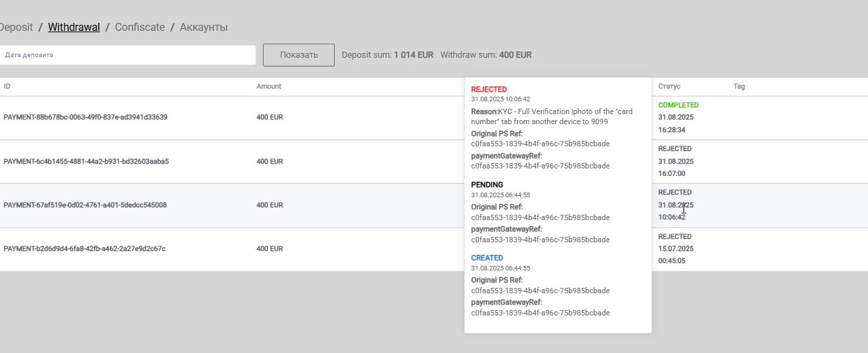Image resolution: width=868 pixels, height=353 pixels.
Task: Click the COMPLETED status label
Action: coord(678,105)
